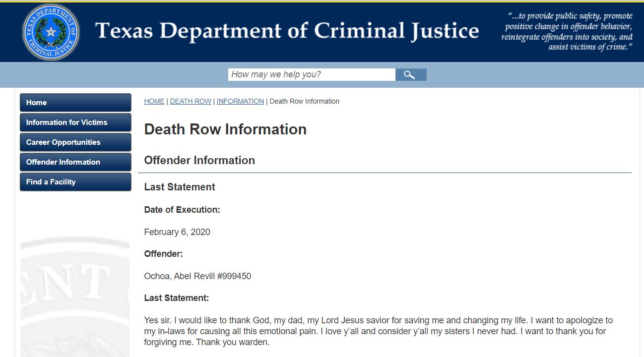Screen dimensions: 644x357
Task: Click the magnifying glass search icon
Action: [x=411, y=75]
